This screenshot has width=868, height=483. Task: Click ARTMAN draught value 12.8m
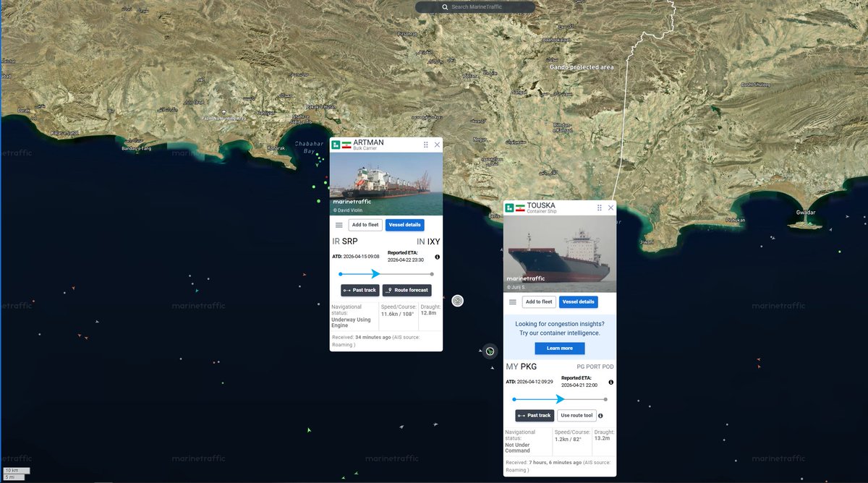pos(429,313)
